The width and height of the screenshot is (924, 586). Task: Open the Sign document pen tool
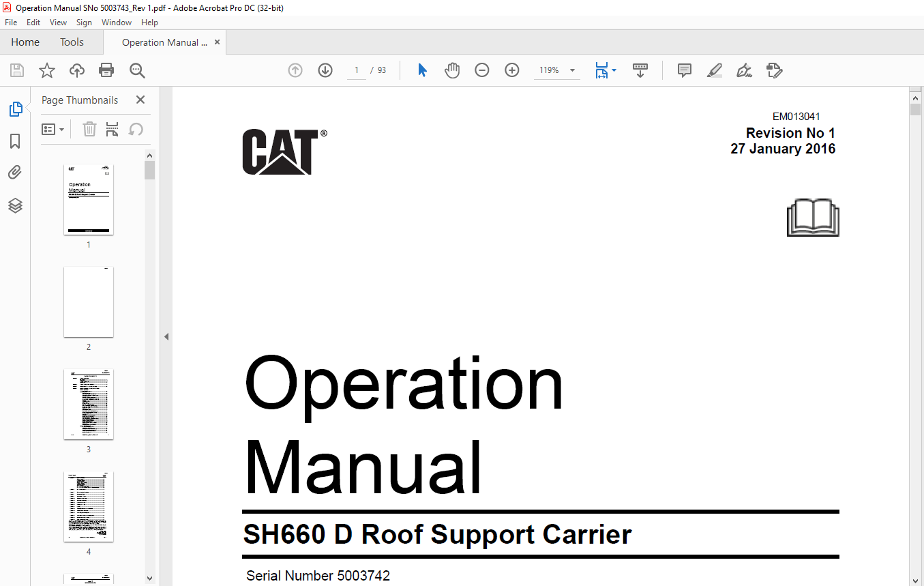(x=745, y=70)
